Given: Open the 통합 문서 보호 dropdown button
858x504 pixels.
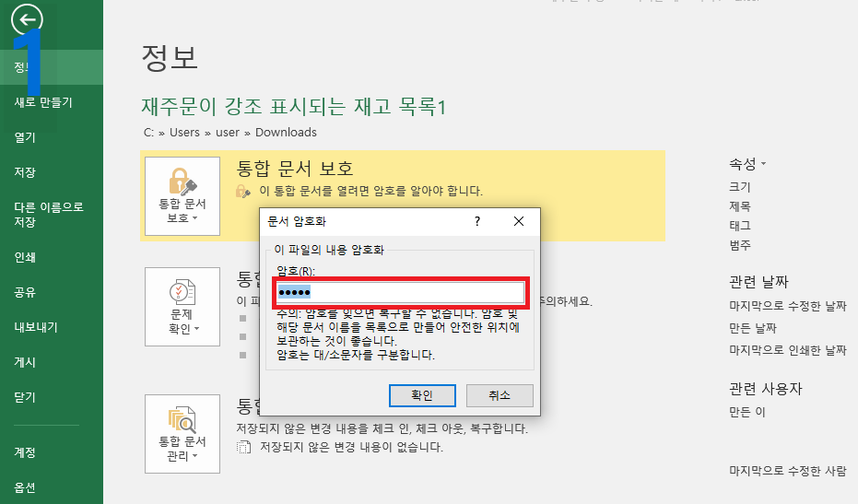Looking at the screenshot, I should pyautogui.click(x=182, y=196).
